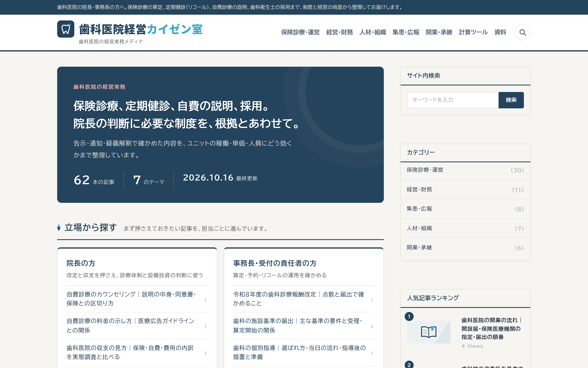Focus the キーワードを入力 search field

(453, 100)
